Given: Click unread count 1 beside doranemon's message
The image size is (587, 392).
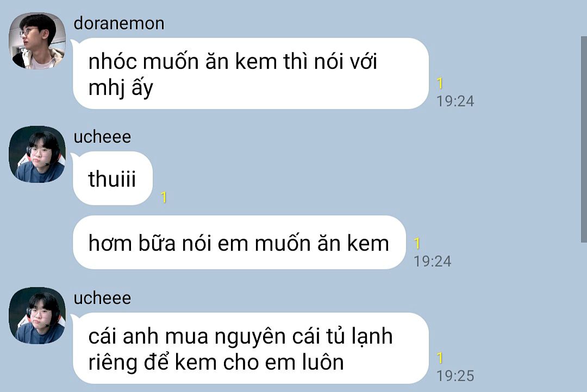Looking at the screenshot, I should coord(440,84).
